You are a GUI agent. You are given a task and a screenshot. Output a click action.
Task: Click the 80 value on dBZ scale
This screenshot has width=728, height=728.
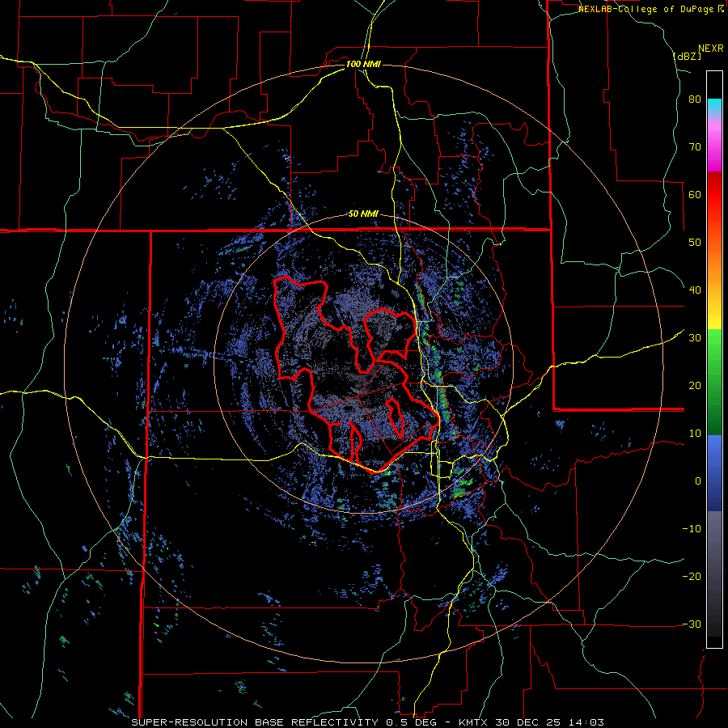click(x=695, y=99)
